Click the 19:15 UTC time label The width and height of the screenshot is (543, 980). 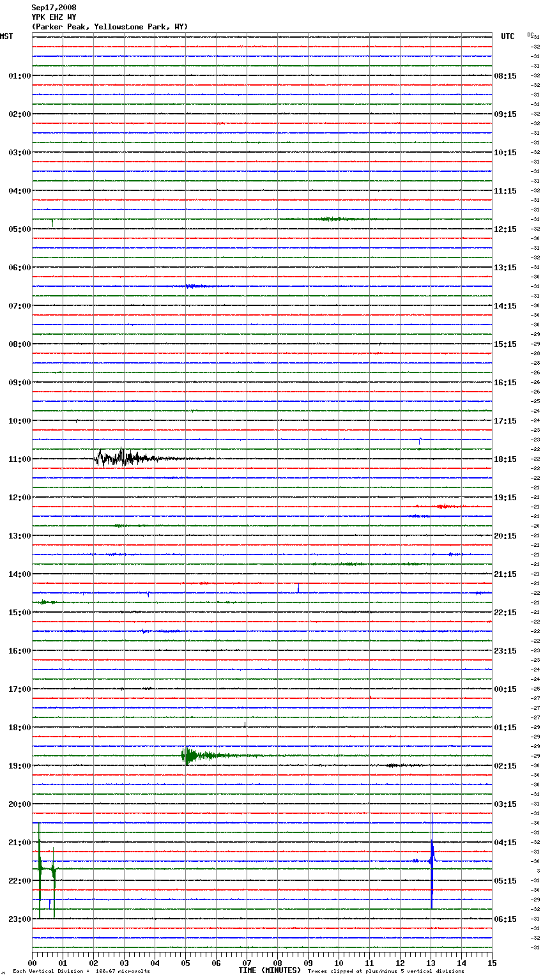click(x=505, y=498)
